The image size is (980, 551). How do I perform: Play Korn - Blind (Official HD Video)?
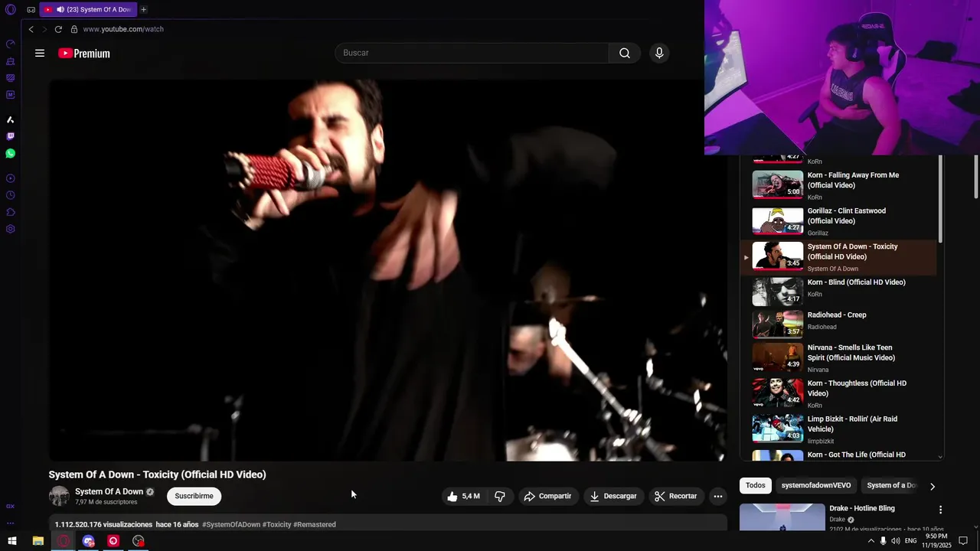click(838, 292)
